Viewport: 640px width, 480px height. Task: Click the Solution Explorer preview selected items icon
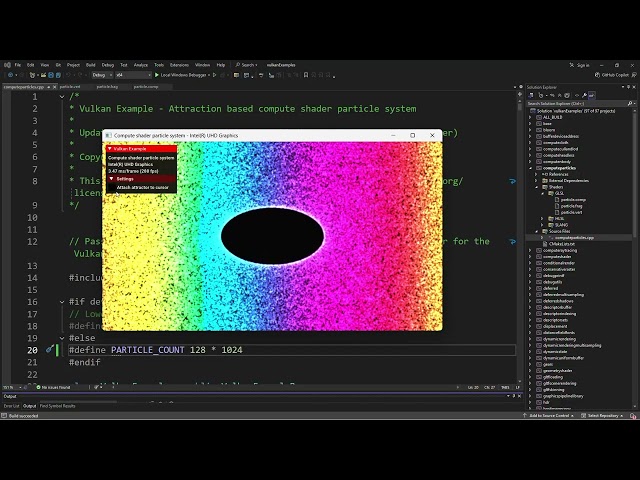click(x=591, y=96)
